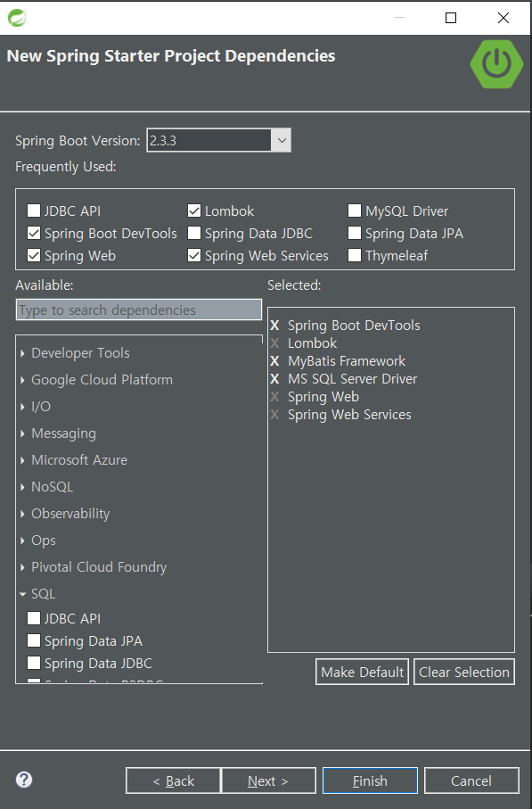Expand the Developer Tools category
This screenshot has width=532, height=809.
coord(22,353)
